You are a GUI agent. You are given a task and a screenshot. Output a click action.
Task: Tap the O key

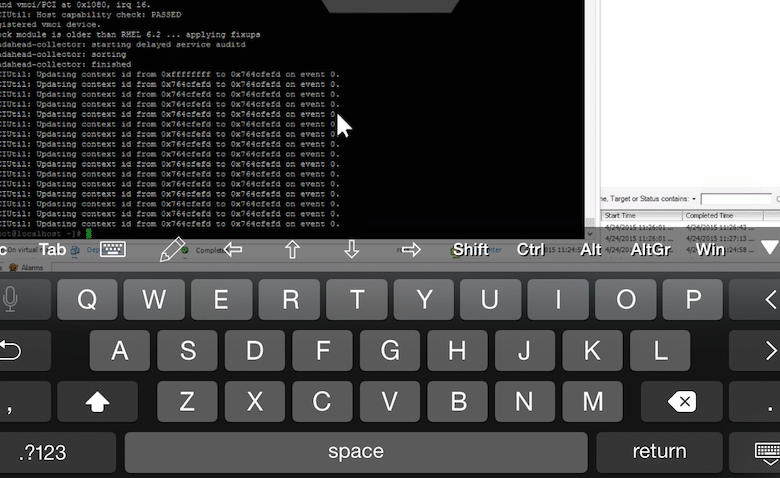(x=625, y=299)
